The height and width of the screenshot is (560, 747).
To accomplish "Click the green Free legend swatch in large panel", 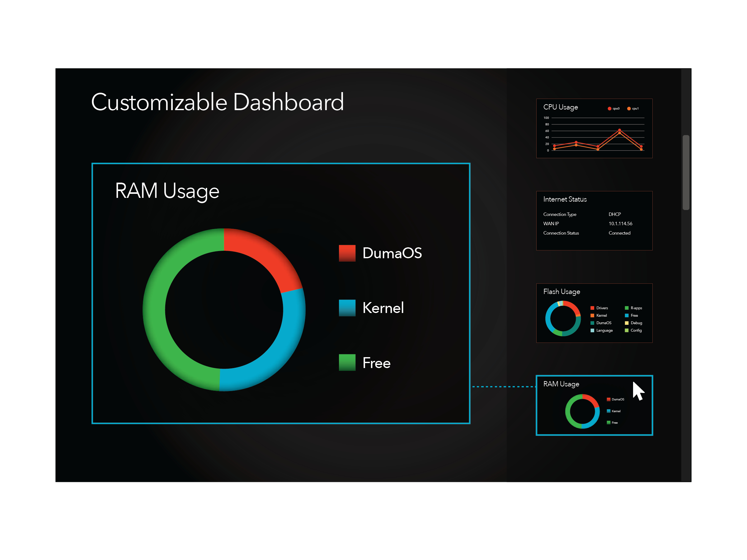I will 347,362.
